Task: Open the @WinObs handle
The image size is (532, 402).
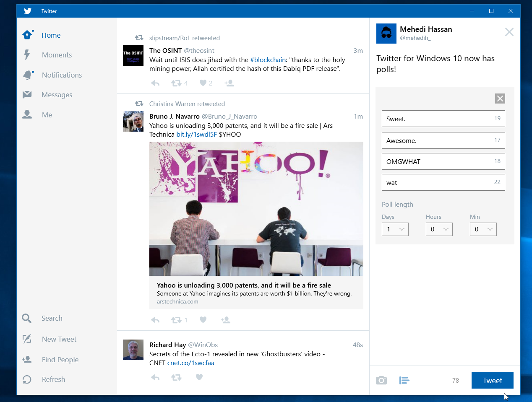Action: [203, 345]
